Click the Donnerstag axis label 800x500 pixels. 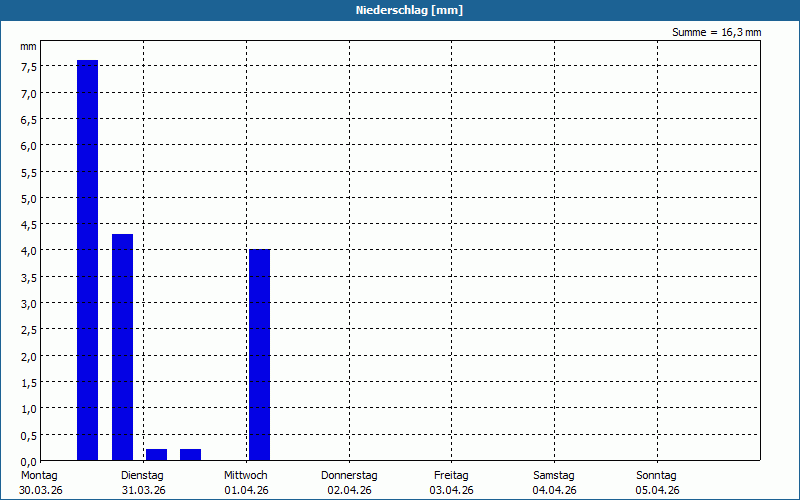click(349, 475)
